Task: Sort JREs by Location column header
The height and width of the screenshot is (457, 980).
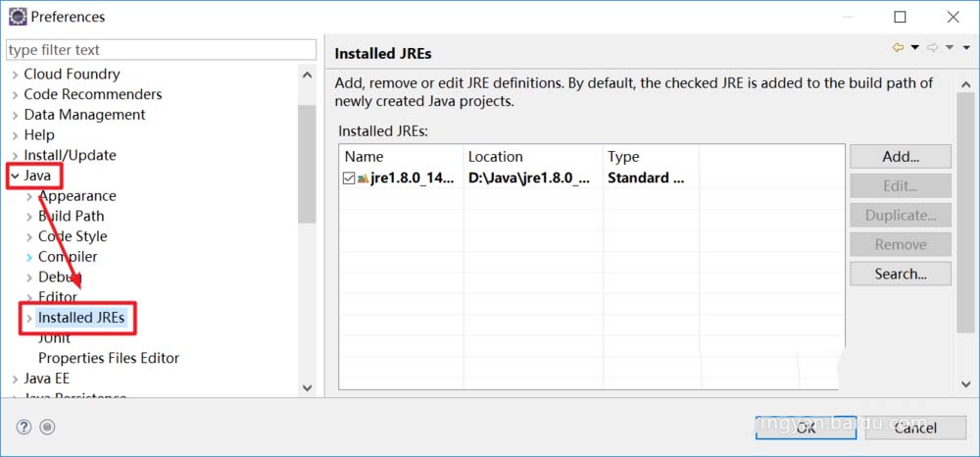Action: click(532, 157)
